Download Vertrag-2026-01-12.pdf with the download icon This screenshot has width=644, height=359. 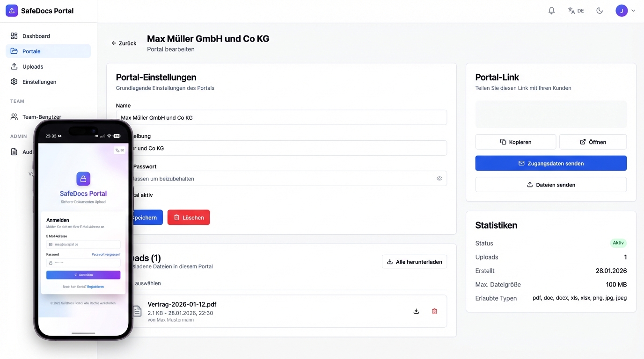click(416, 311)
